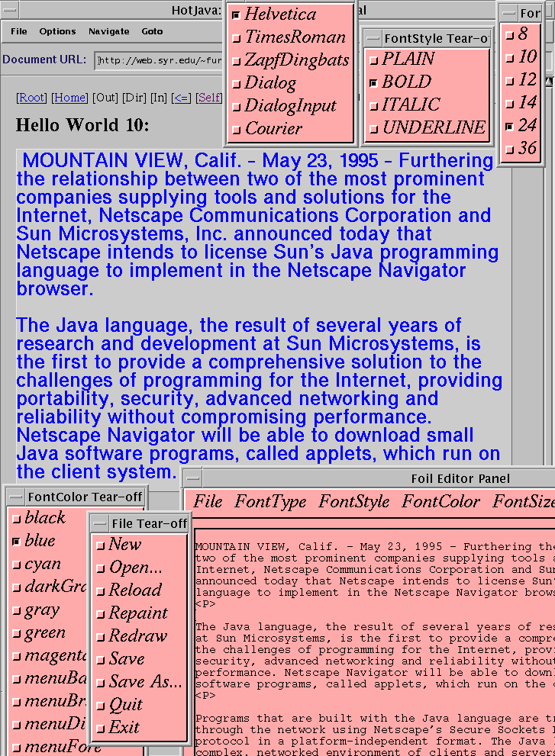This screenshot has width=555, height=756.
Task: Follow the [Home] link
Action: [x=69, y=98]
